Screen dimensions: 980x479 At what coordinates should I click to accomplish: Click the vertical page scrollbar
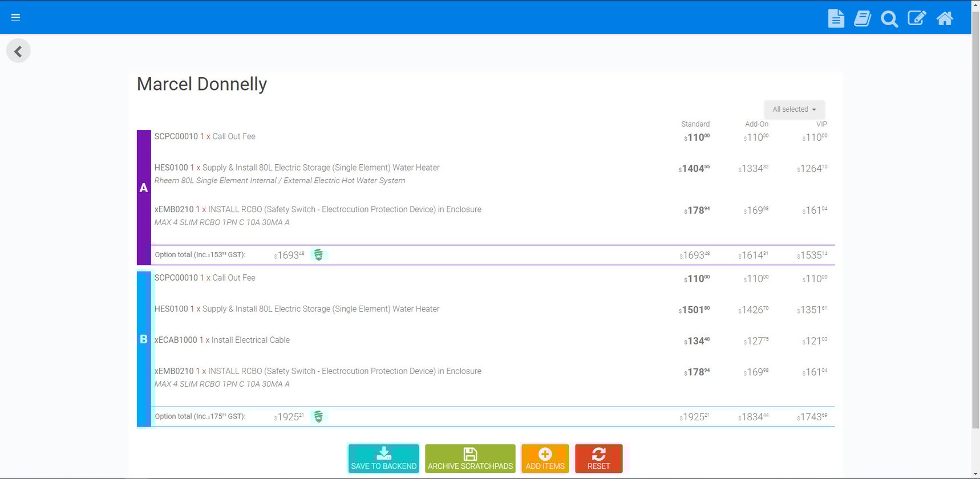[x=975, y=228]
